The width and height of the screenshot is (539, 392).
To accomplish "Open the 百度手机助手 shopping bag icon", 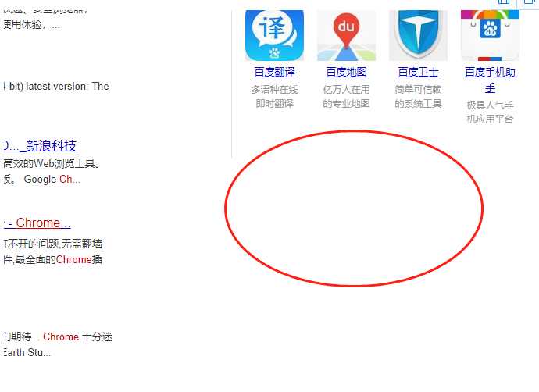I will pyautogui.click(x=490, y=35).
